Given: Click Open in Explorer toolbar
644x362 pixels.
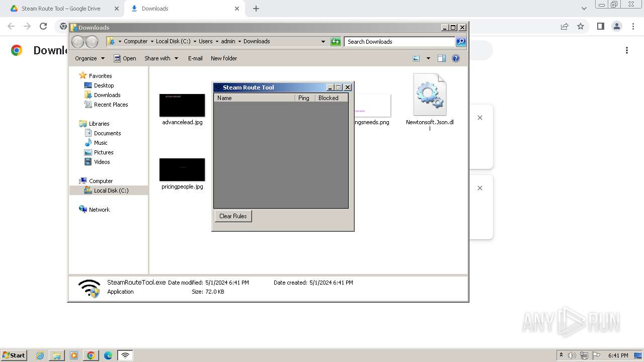Looking at the screenshot, I should 125,58.
